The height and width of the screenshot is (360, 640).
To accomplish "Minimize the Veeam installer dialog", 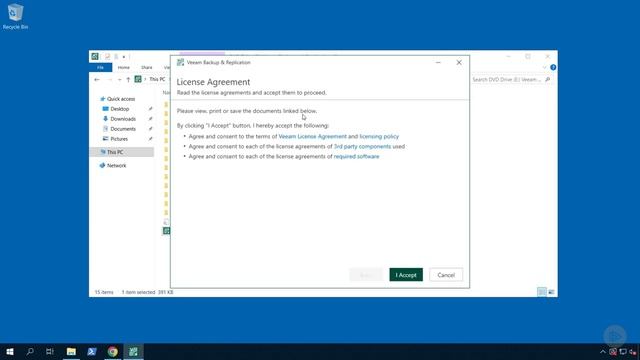I will (x=438, y=62).
